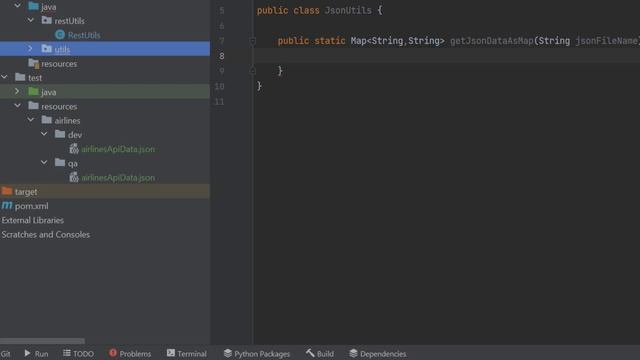Open the Run tool window
The image size is (640, 360).
pyautogui.click(x=36, y=353)
